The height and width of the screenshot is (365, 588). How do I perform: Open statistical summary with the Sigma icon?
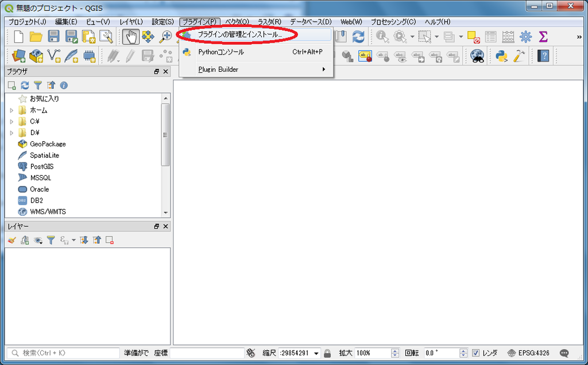click(543, 37)
